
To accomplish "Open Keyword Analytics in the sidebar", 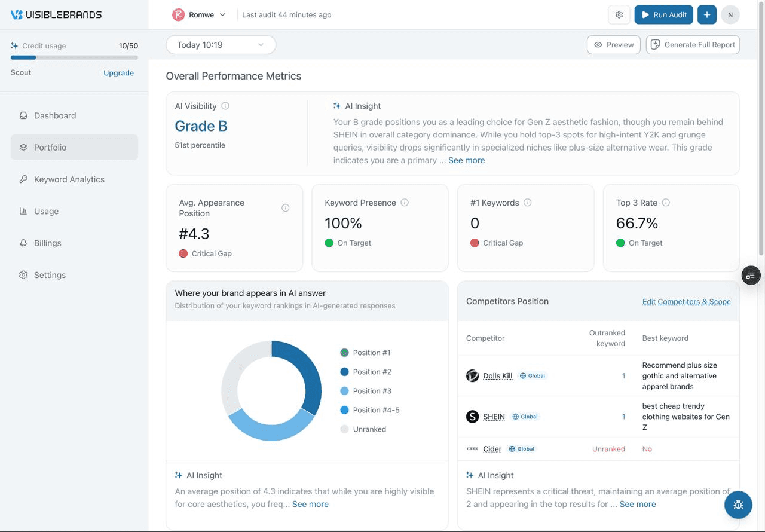I will coord(74,179).
